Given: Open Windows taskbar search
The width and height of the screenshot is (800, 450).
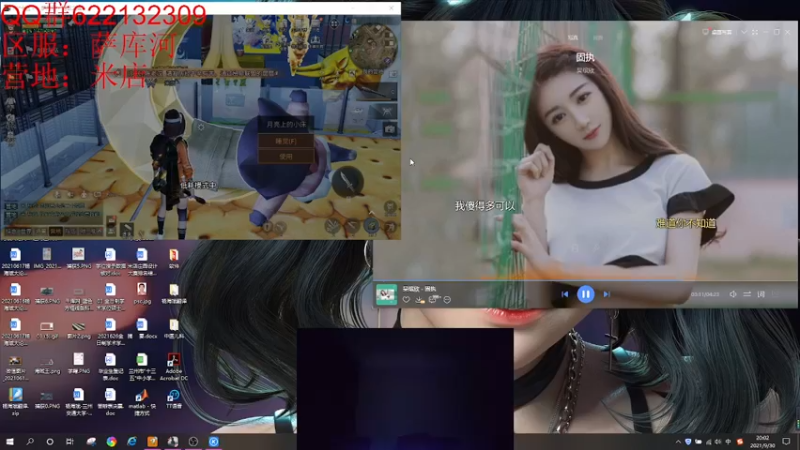Looking at the screenshot, I should [x=30, y=441].
